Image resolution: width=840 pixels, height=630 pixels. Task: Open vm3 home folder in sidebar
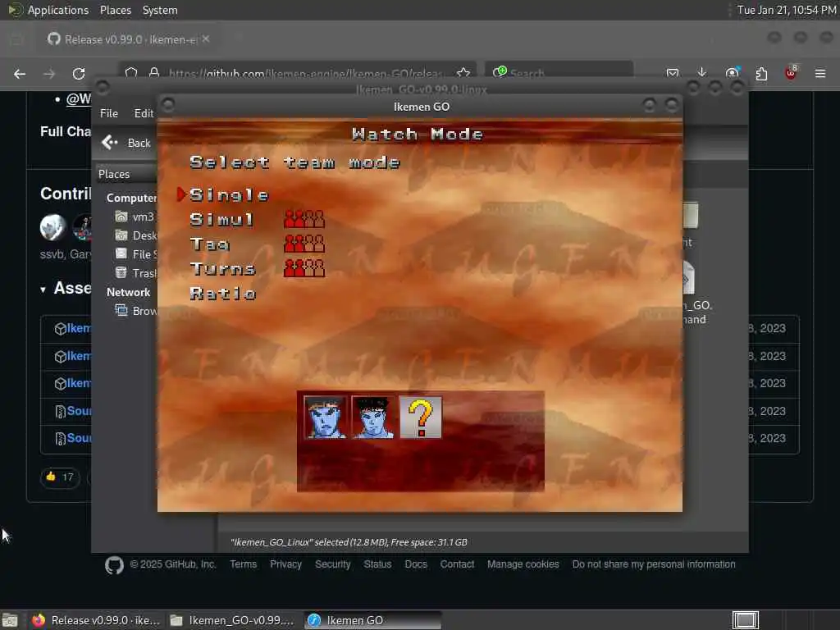point(135,217)
